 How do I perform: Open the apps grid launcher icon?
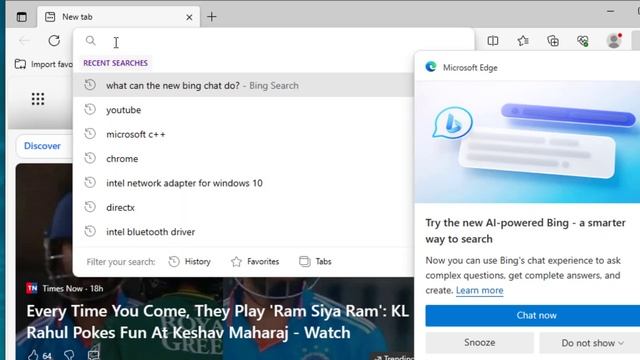tap(38, 99)
